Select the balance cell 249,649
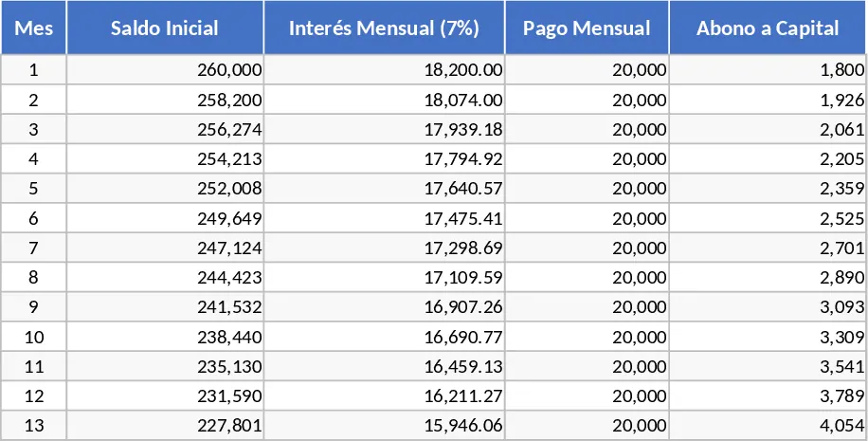868x441 pixels. (x=165, y=218)
